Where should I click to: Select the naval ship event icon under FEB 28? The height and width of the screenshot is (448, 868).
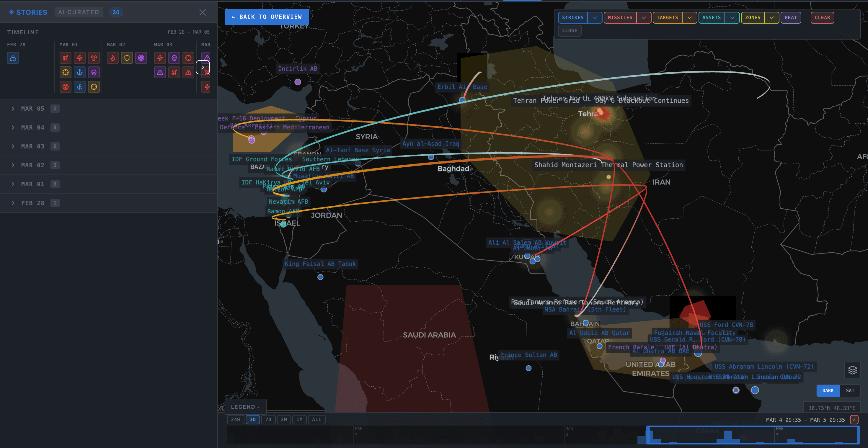[13, 58]
